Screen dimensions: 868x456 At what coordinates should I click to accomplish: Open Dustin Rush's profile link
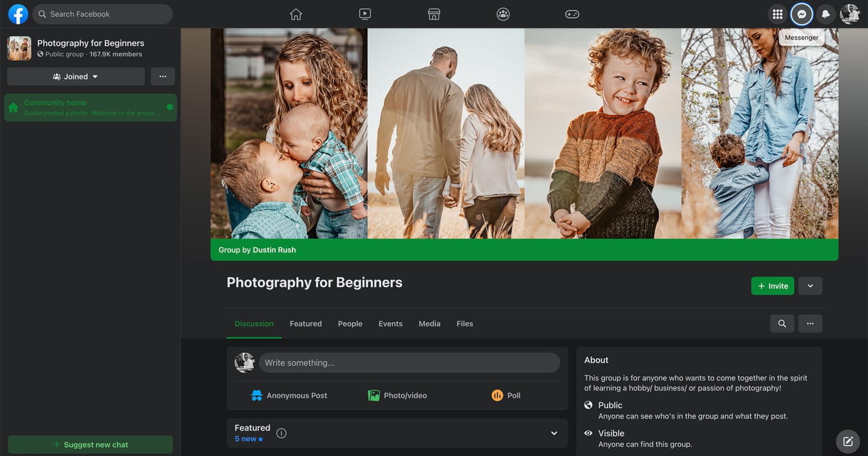274,250
